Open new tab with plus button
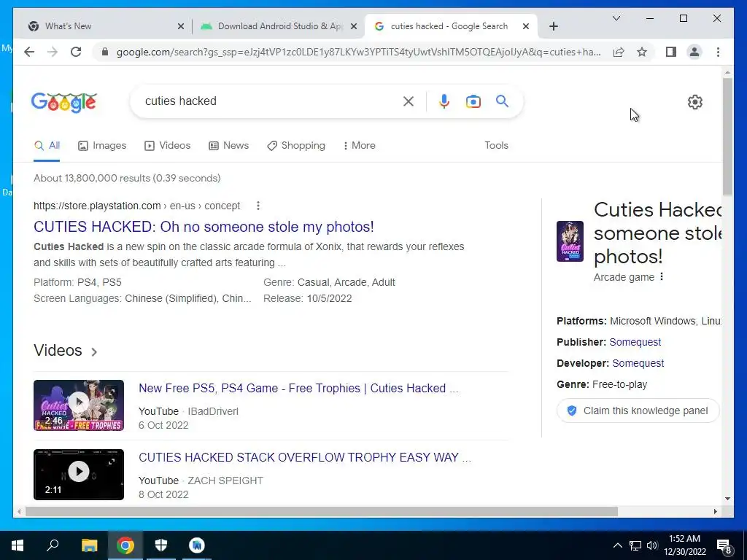 (x=553, y=26)
